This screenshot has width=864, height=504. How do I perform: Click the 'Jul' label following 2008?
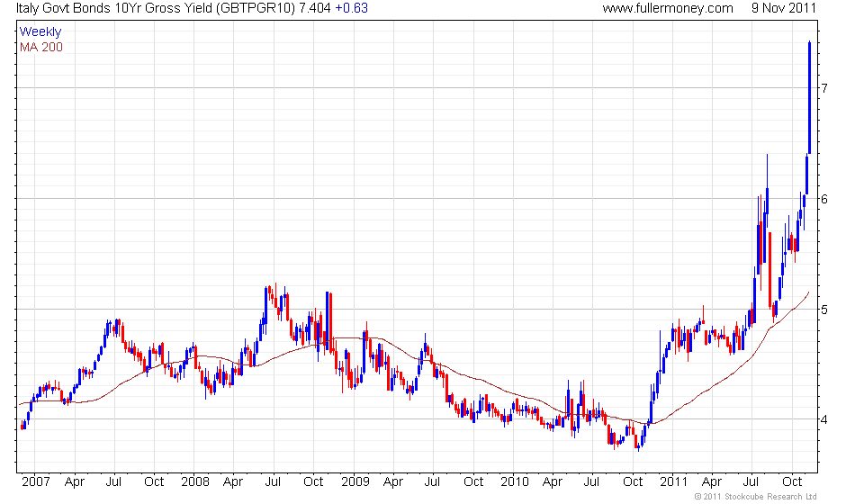tap(273, 482)
